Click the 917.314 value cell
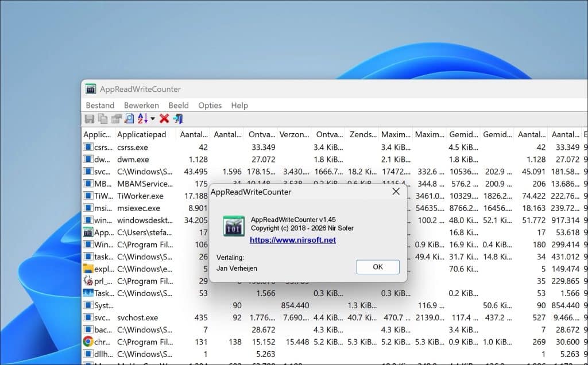 point(565,220)
